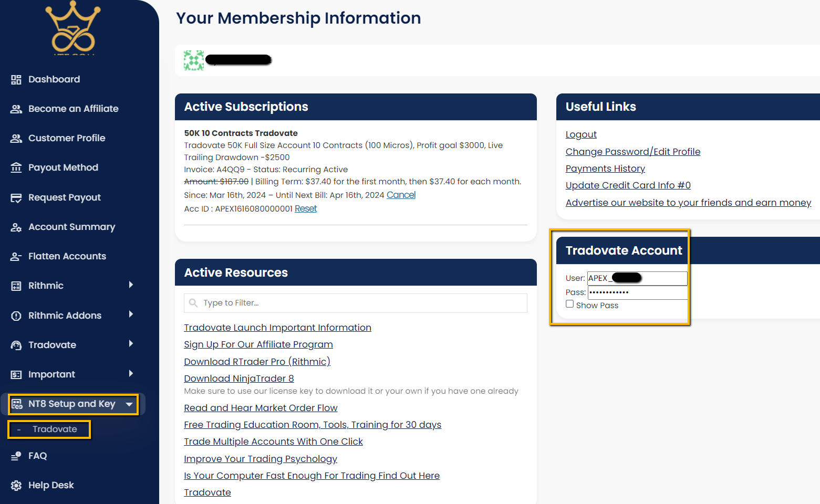820x504 pixels.
Task: Click the Help Desk gear icon
Action: pos(16,485)
